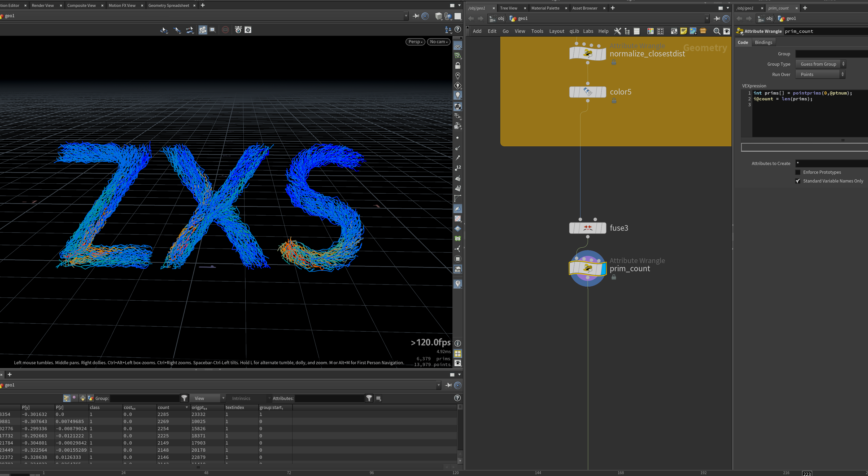This screenshot has height=476, width=868.
Task: Click frame 96 on the timeline
Action: [x=372, y=473]
